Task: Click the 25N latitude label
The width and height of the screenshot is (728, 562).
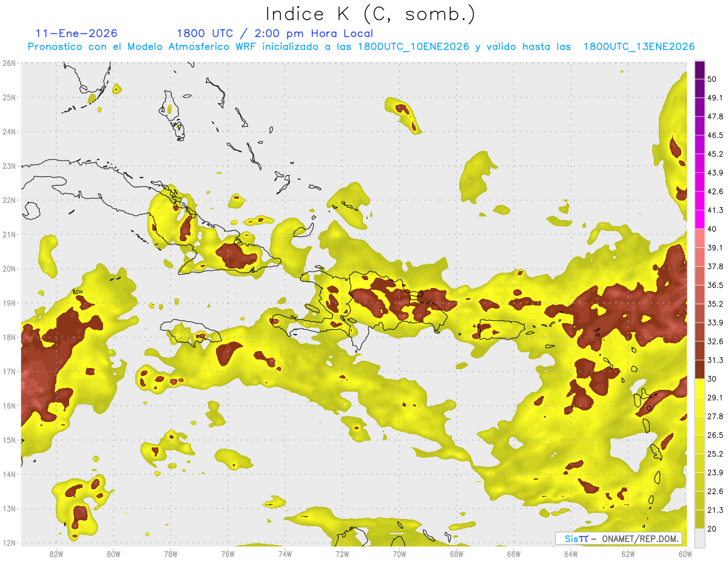Action: [8, 97]
